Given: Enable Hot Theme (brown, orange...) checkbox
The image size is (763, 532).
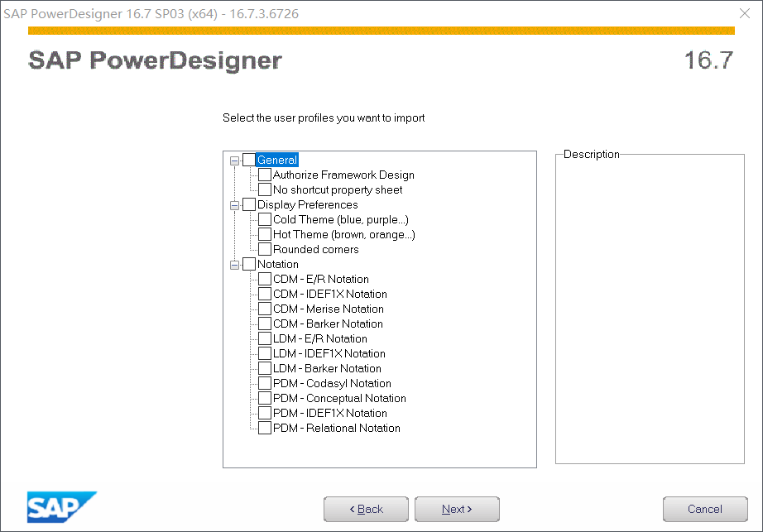Looking at the screenshot, I should pos(265,234).
